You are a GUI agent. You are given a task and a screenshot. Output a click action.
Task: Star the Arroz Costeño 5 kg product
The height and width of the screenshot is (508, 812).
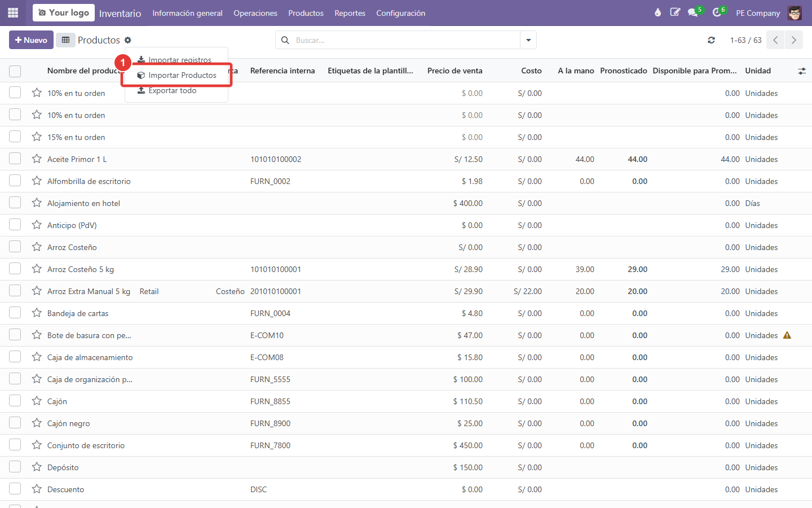coord(37,269)
